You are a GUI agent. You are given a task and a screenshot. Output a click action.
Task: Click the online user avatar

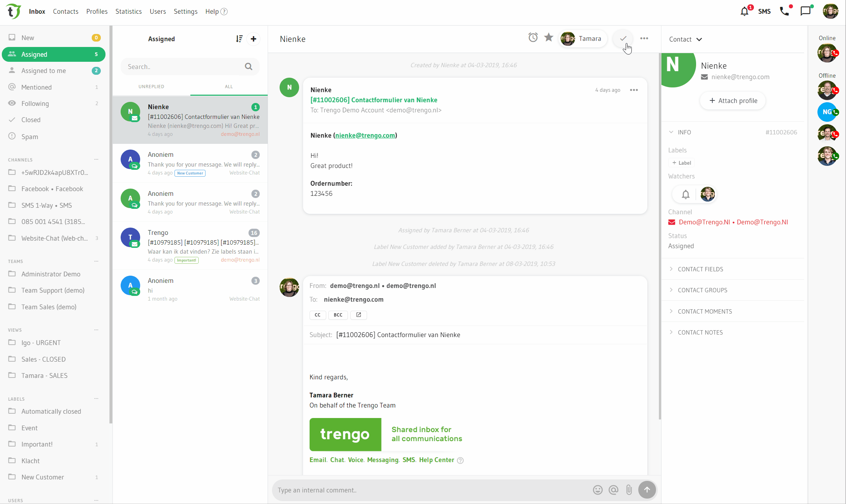[827, 53]
